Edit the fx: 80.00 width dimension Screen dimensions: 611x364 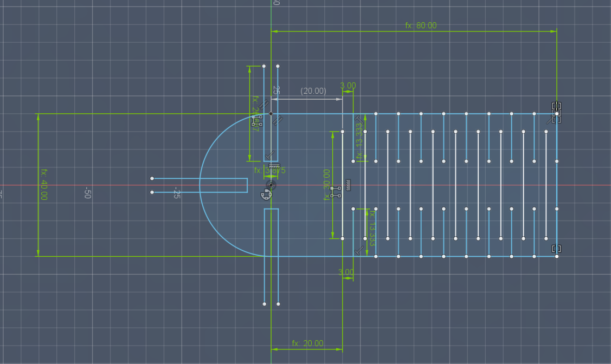click(421, 25)
